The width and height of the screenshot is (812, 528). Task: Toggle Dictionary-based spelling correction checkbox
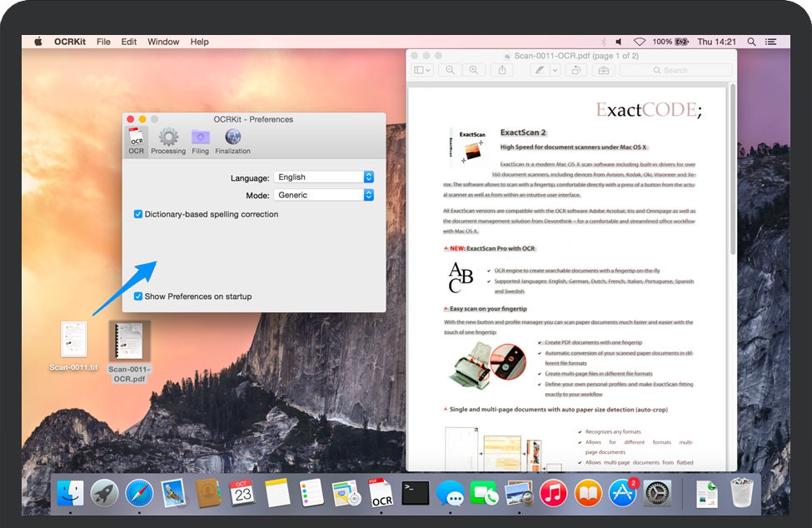point(138,214)
